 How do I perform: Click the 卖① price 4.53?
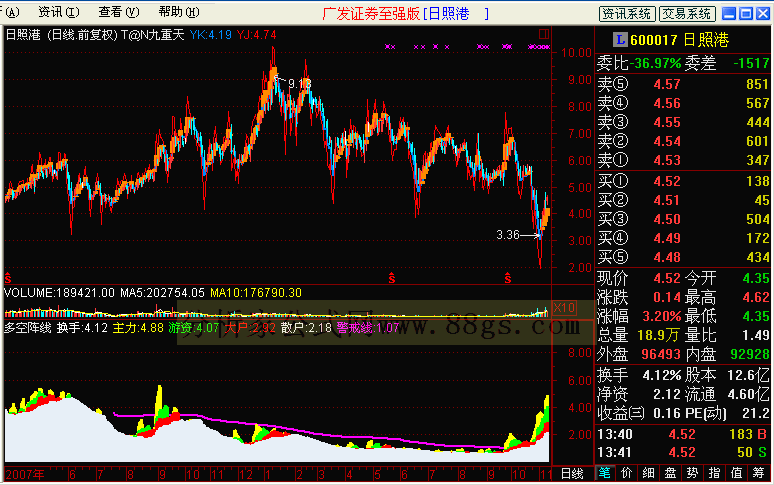(x=667, y=160)
